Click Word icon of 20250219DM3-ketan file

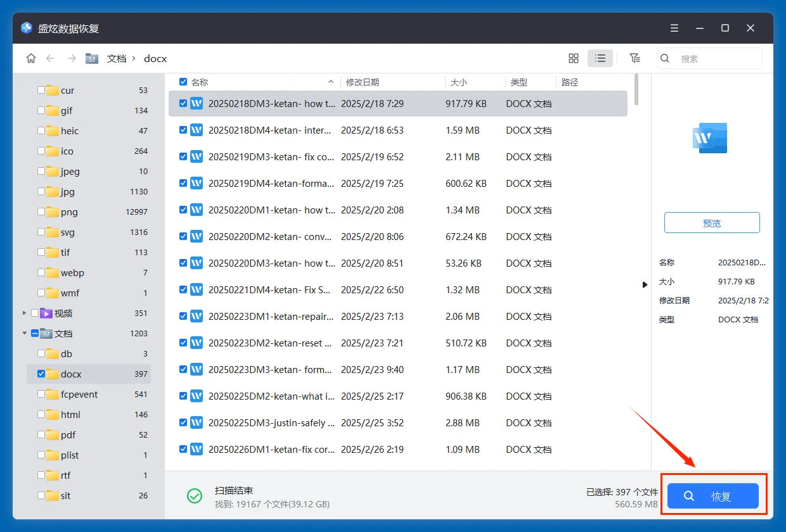pyautogui.click(x=196, y=156)
